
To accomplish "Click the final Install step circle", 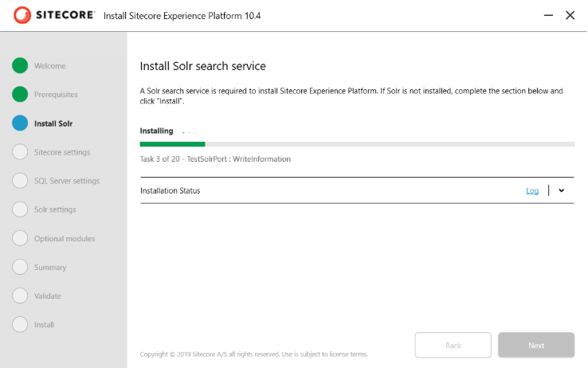I will click(20, 324).
